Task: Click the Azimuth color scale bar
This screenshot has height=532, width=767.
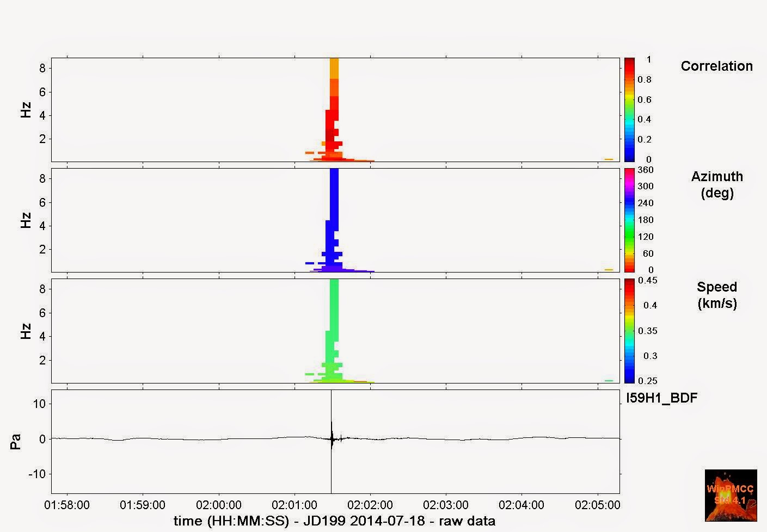Action: click(629, 220)
